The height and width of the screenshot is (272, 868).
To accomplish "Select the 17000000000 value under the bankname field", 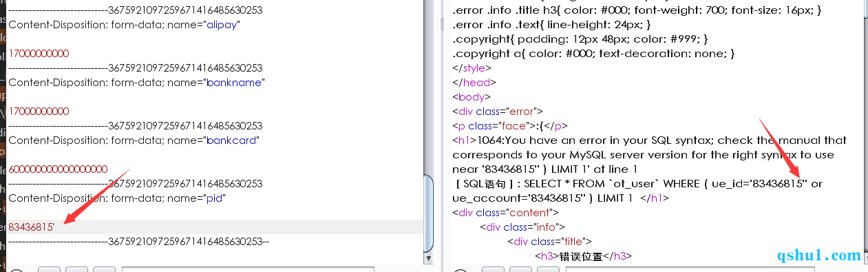I will coord(39,112).
